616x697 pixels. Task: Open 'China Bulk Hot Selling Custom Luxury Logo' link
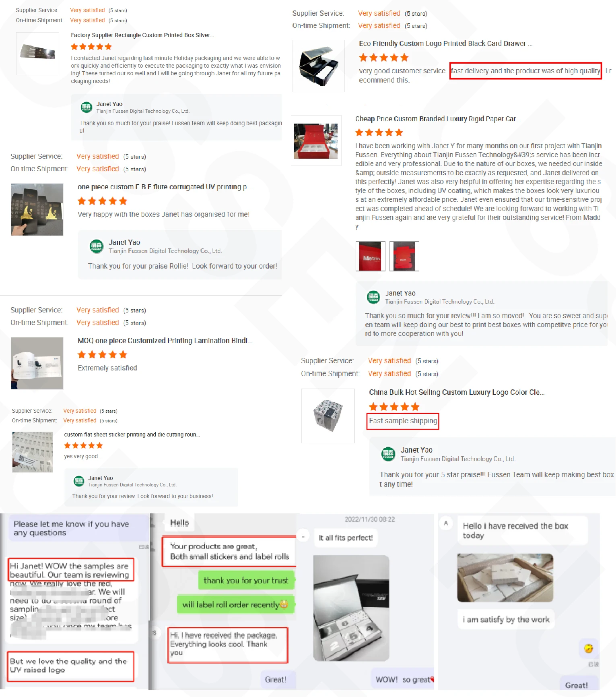(457, 392)
